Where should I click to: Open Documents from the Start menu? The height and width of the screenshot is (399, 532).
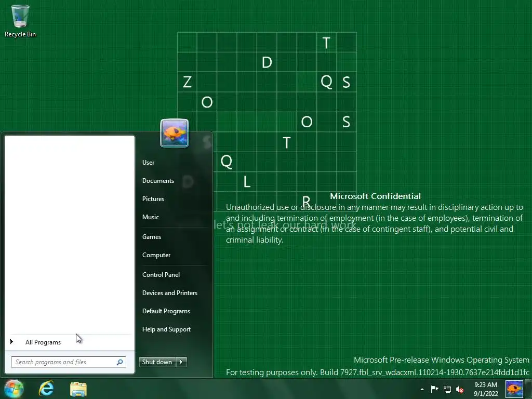(158, 181)
